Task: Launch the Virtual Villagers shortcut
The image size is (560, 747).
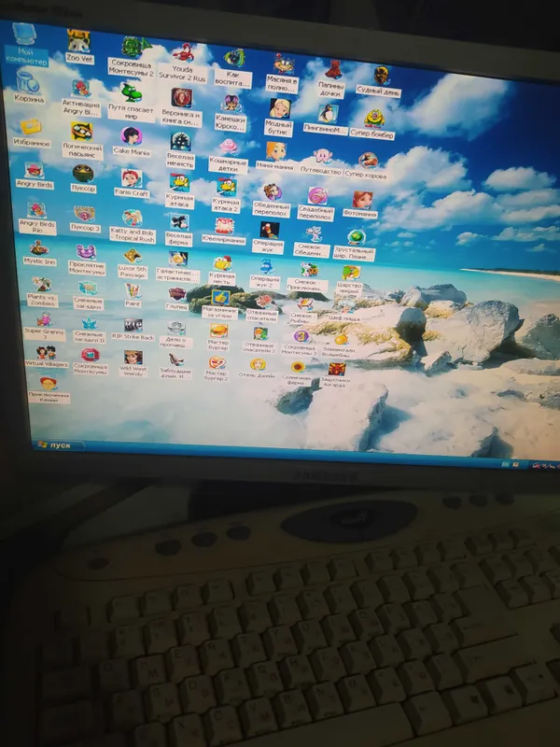Action: click(x=47, y=358)
